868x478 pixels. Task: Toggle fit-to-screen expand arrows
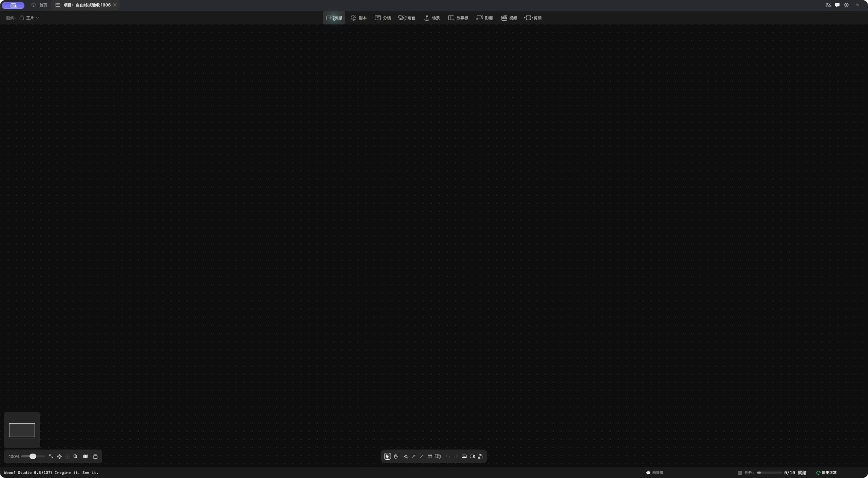[x=51, y=456]
